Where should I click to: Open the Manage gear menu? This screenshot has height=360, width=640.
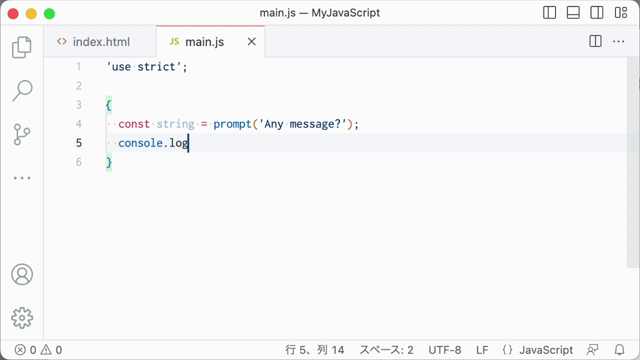pyautogui.click(x=22, y=318)
